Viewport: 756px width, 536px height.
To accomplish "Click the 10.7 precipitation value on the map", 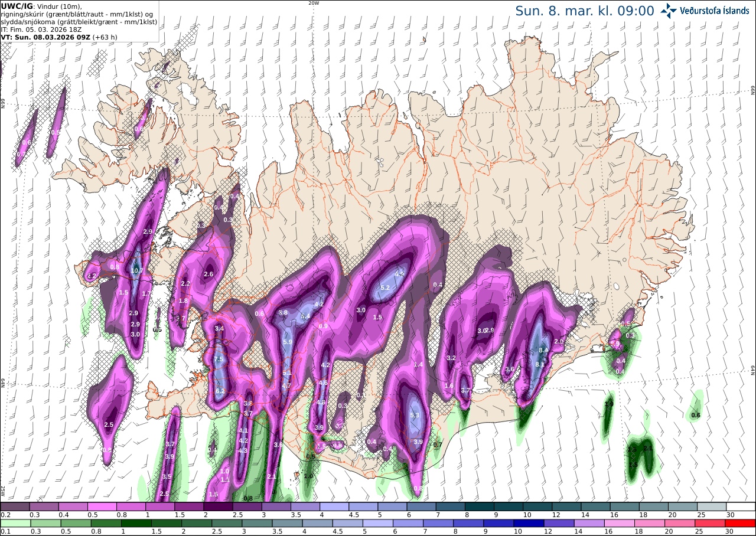I will coord(137,271).
